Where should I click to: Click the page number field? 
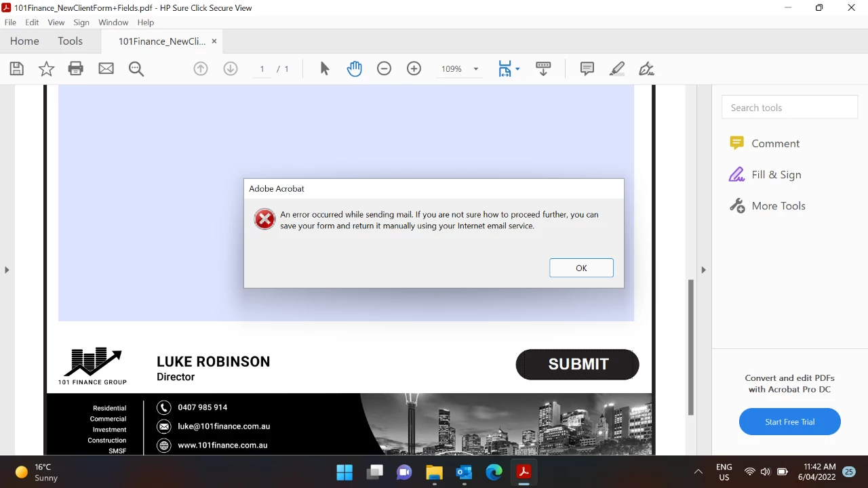[x=262, y=69]
